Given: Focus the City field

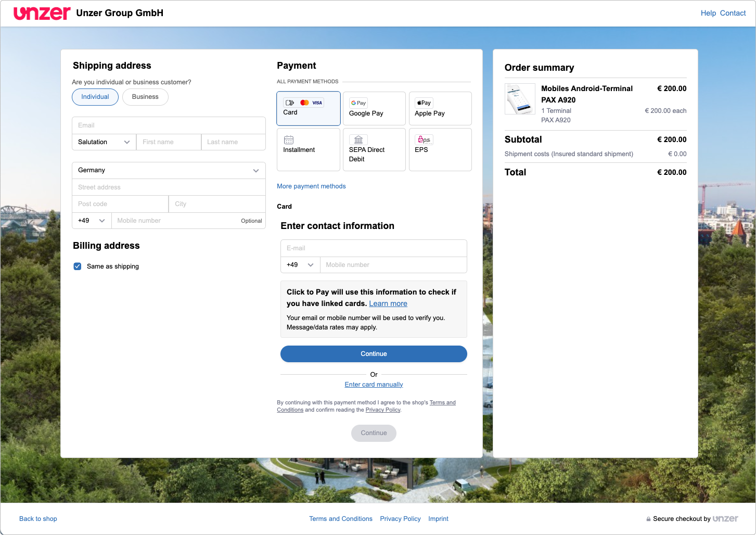Looking at the screenshot, I should click(x=217, y=204).
